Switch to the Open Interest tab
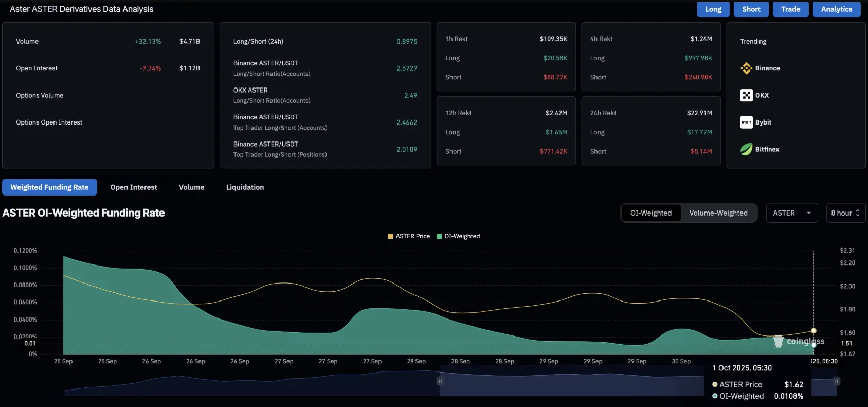This screenshot has width=868, height=407. 134,187
